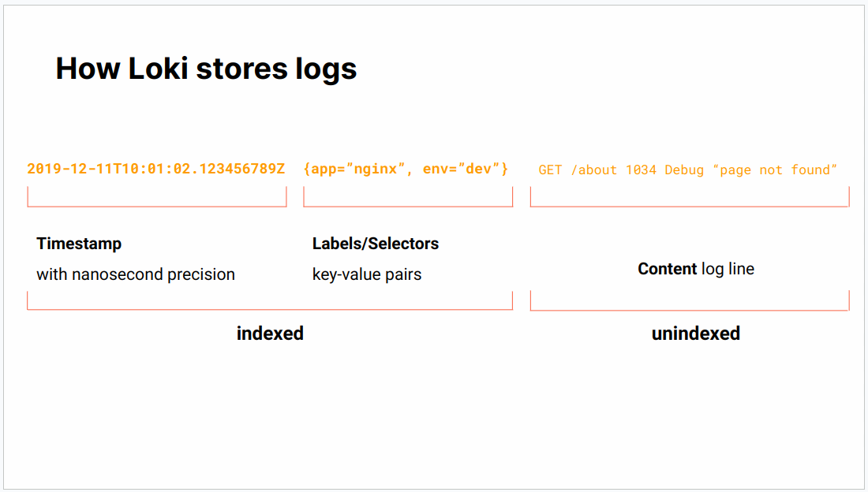Select the bold "unindexed" label
This screenshot has width=868, height=492.
(x=695, y=334)
